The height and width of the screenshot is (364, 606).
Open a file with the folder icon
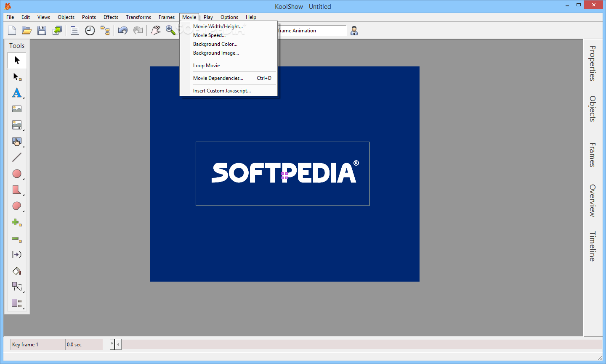click(27, 30)
